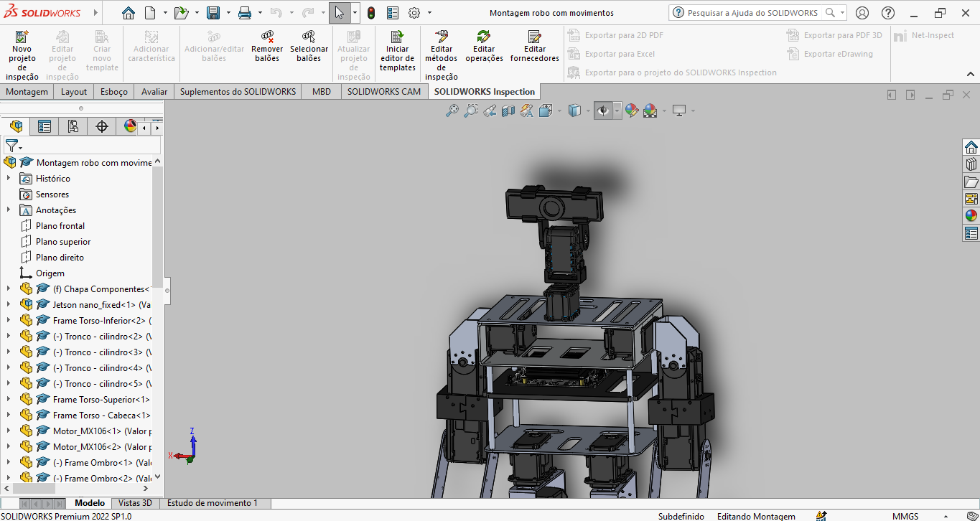
Task: Open Suplementos do SOLIDWORKS tab
Action: click(238, 92)
